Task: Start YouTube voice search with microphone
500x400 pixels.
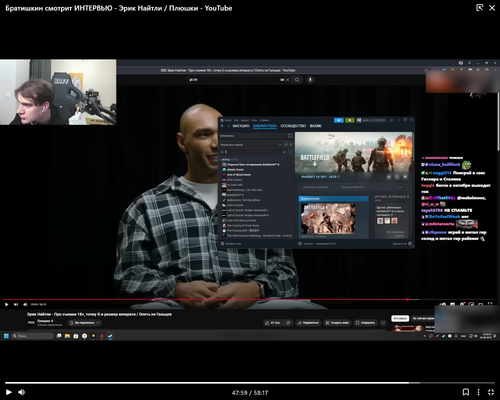Action: [310, 80]
